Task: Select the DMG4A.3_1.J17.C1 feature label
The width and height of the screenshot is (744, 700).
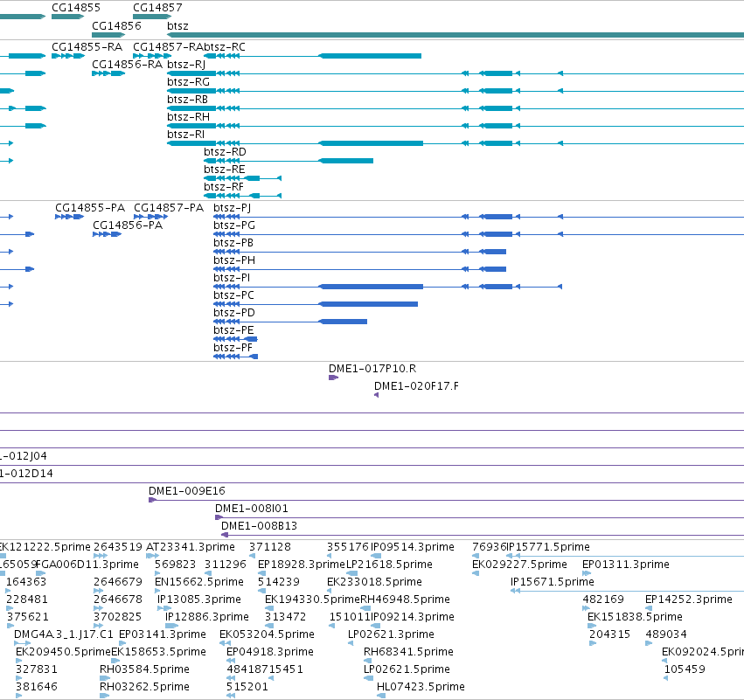Action: coord(64,634)
